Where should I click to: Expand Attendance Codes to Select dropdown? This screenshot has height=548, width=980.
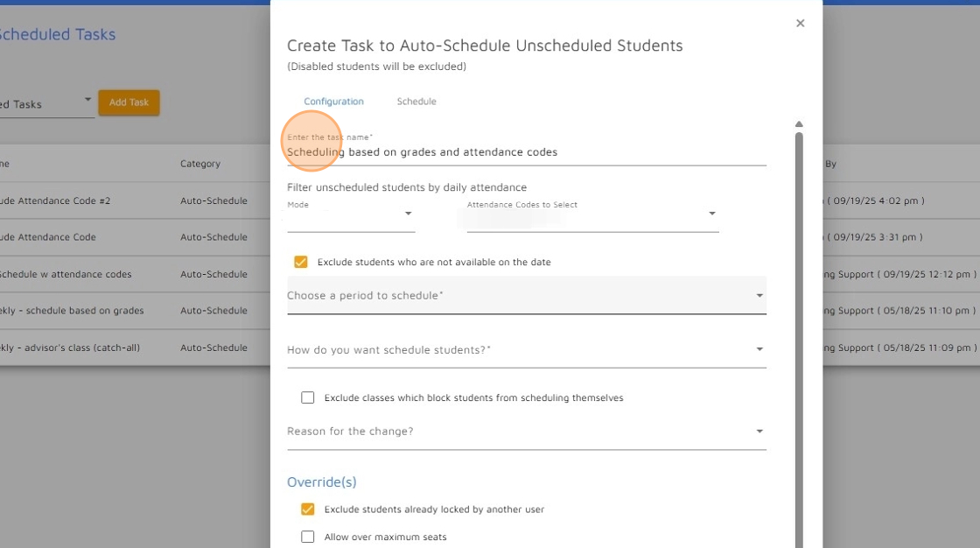(x=712, y=214)
